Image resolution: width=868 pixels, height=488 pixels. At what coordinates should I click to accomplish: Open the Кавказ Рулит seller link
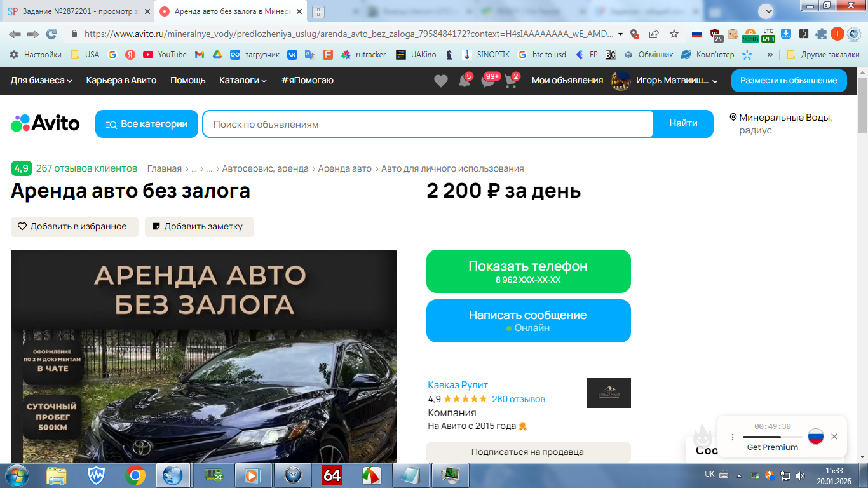(x=458, y=384)
